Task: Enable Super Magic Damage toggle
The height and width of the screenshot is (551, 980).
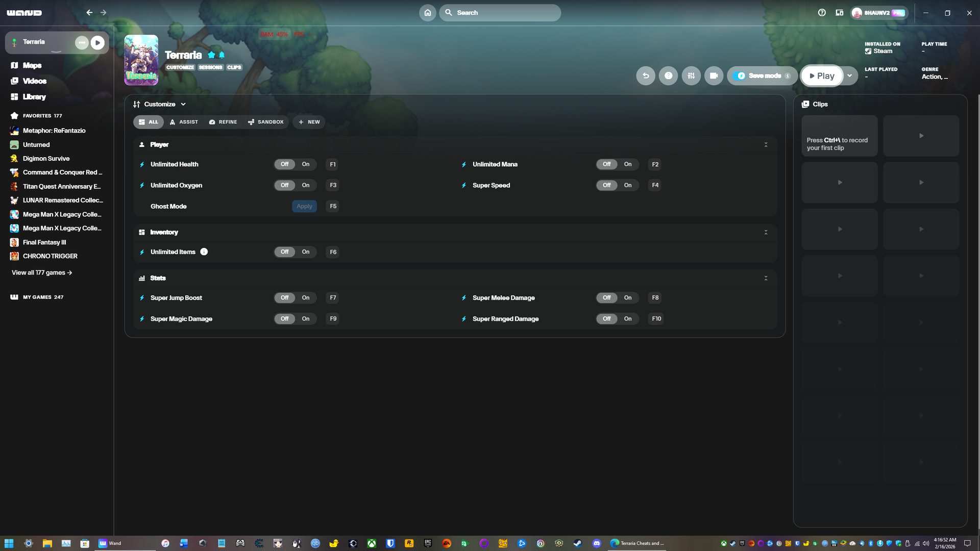Action: [305, 319]
